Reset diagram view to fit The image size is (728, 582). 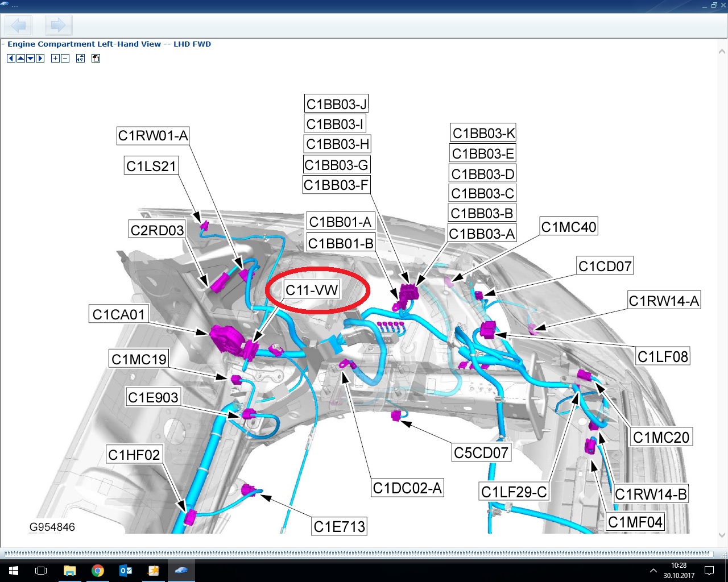click(80, 59)
